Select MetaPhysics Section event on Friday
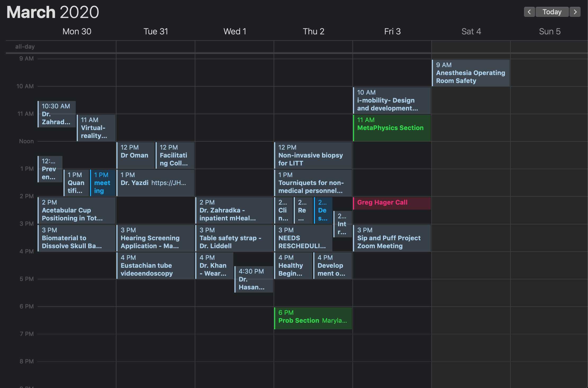 [392, 128]
